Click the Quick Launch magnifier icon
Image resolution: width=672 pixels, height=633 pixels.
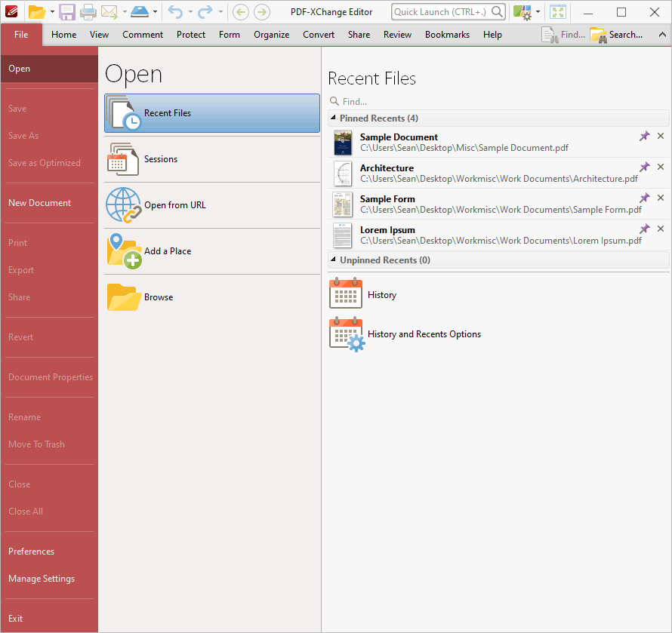497,11
